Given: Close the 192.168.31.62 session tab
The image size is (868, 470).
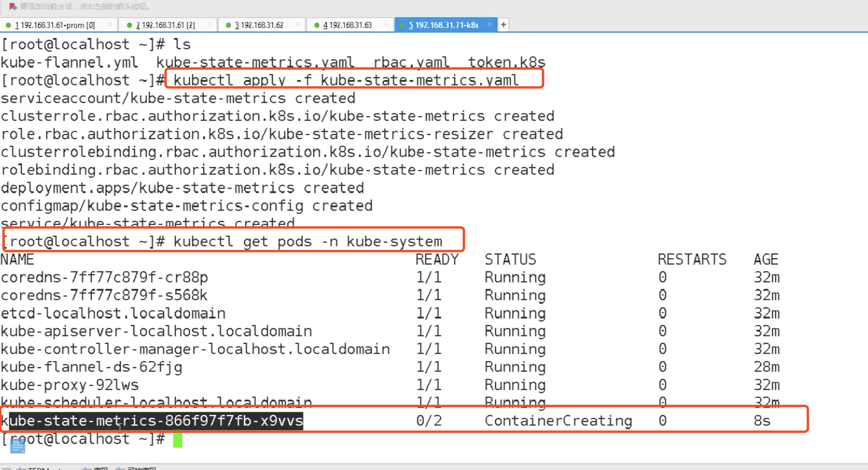Looking at the screenshot, I should (x=298, y=25).
